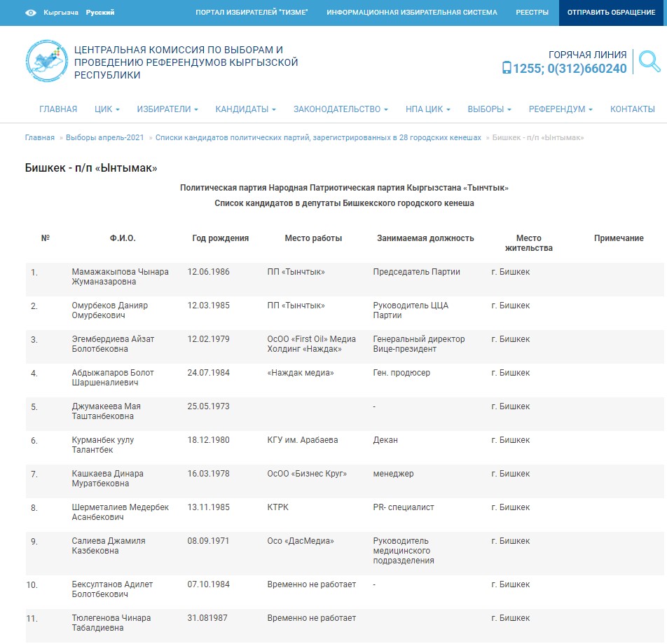Image resolution: width=667 pixels, height=644 pixels.
Task: Open the ИЗБИРАТЕЛИ dropdown menu
Action: pyautogui.click(x=167, y=109)
